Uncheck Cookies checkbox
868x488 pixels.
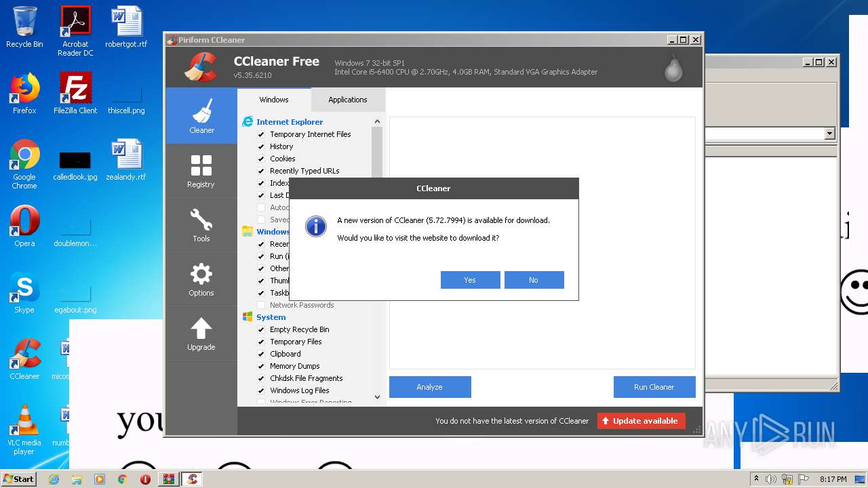(261, 159)
